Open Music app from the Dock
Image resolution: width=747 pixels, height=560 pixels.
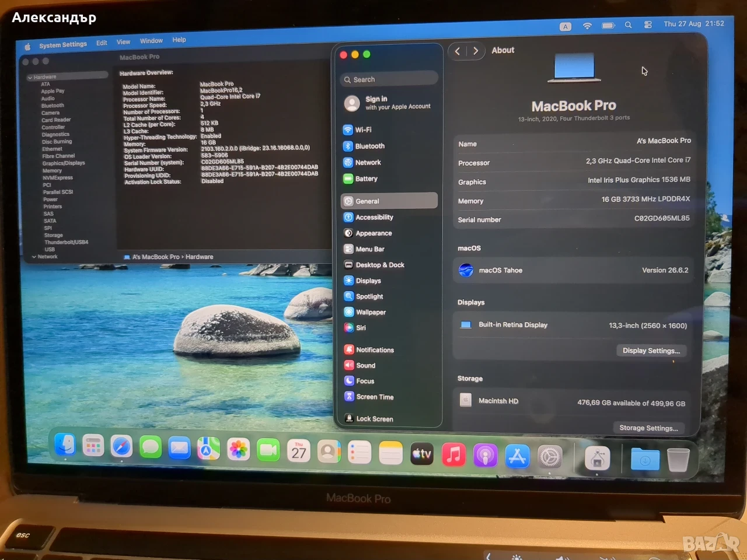point(453,454)
